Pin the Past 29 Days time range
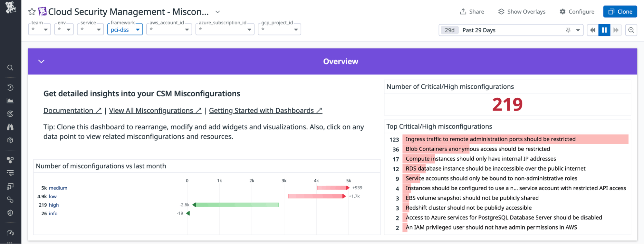The image size is (644, 244). click(568, 30)
